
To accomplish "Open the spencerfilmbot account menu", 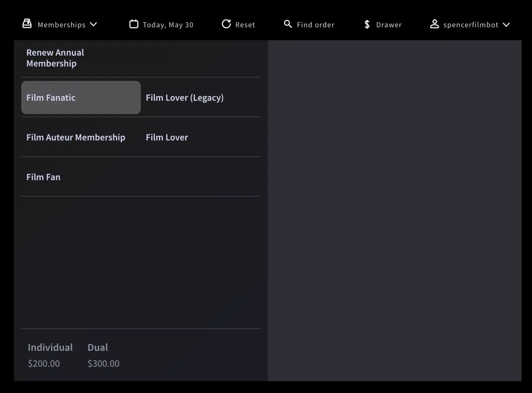I will coord(471,25).
